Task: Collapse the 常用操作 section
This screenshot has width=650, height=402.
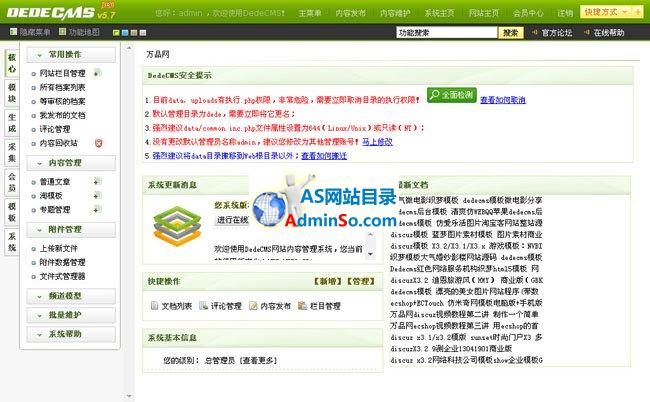Action: [x=71, y=54]
